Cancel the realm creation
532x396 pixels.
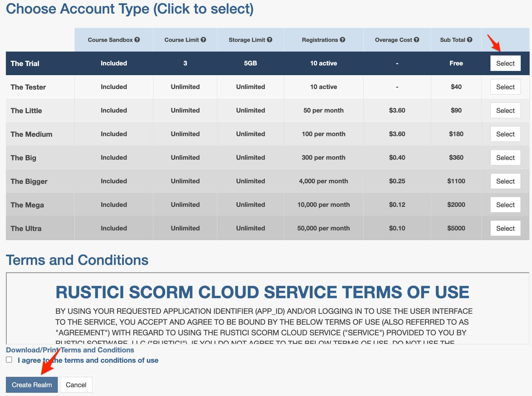pyautogui.click(x=76, y=385)
